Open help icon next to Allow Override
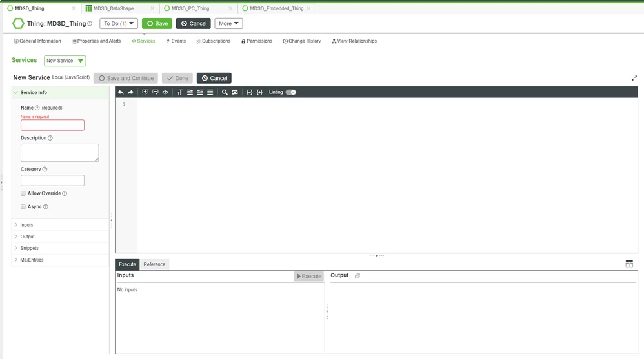Screen dimensions: 644x359 65,193
